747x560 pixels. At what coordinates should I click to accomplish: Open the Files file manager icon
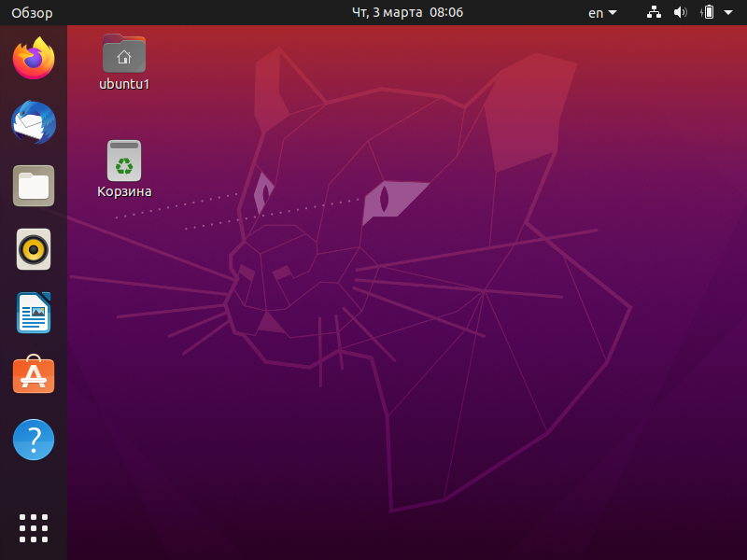tap(33, 186)
